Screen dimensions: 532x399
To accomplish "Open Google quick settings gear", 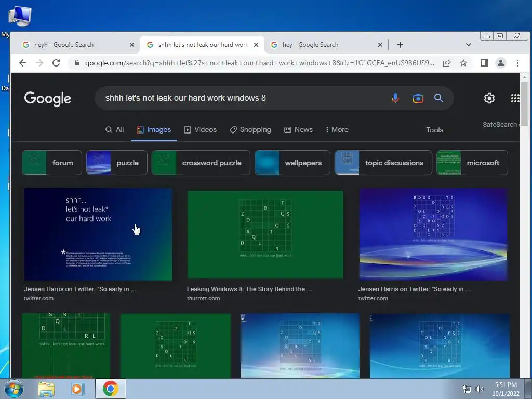I will 489,98.
